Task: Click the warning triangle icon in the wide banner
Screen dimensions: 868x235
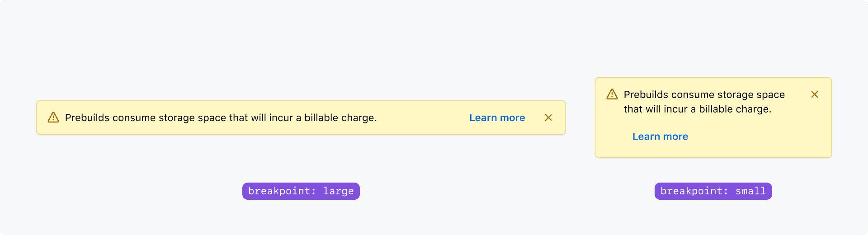Action: coord(53,117)
